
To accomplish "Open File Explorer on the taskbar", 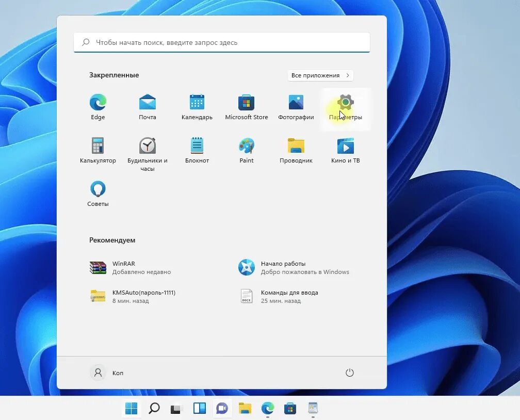I will 245,408.
